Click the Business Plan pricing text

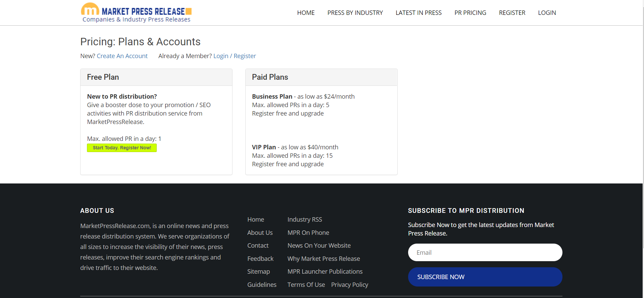pos(303,97)
